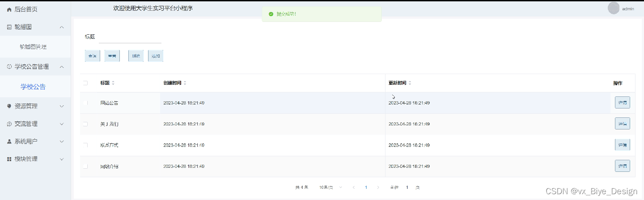644x200 pixels.
Task: Sort by 标题 column arrows
Action: [x=113, y=83]
